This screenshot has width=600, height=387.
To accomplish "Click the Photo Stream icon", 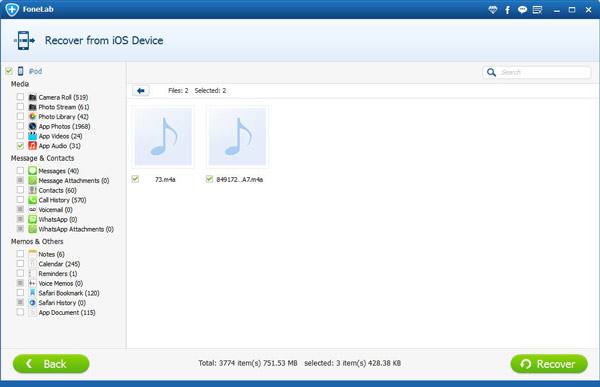I will [33, 107].
